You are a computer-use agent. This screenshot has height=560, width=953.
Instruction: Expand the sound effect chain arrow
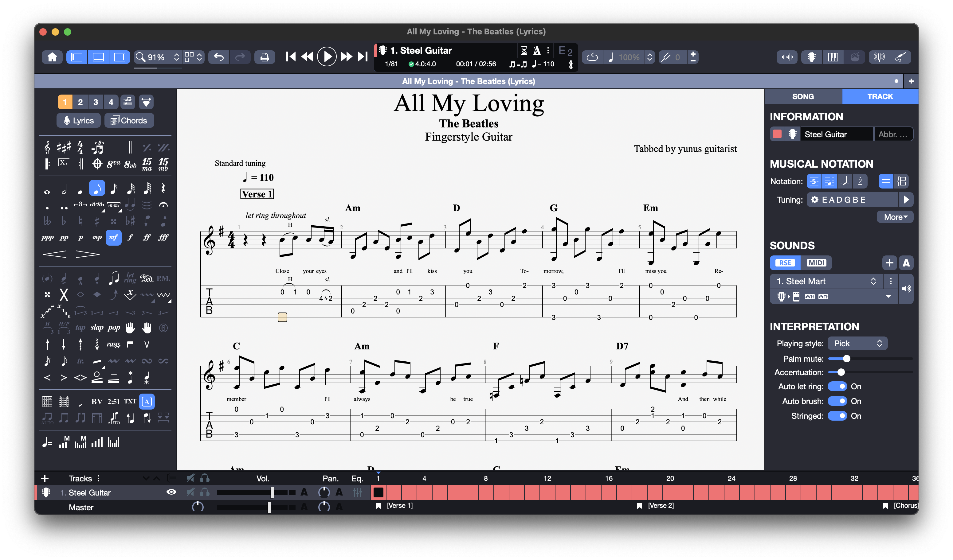[888, 297]
